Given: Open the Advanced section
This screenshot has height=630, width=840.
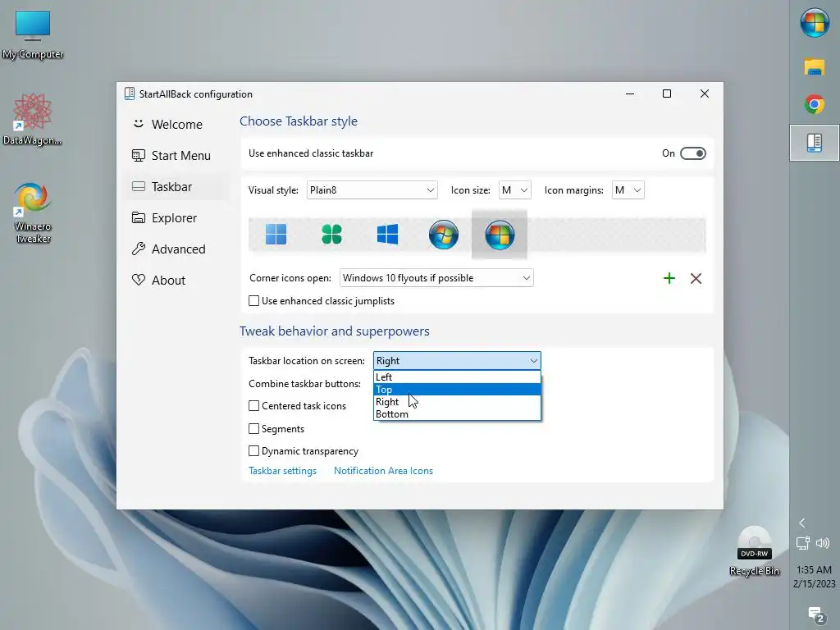Looking at the screenshot, I should point(177,249).
